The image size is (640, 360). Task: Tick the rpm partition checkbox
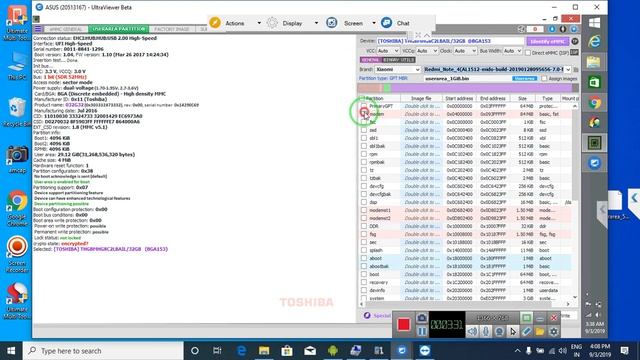364,154
